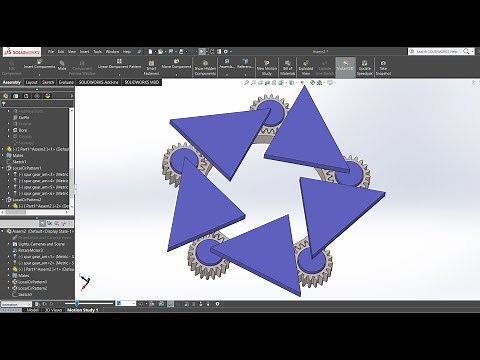The width and height of the screenshot is (480, 360).
Task: Click Move Component tool
Action: coord(176,64)
